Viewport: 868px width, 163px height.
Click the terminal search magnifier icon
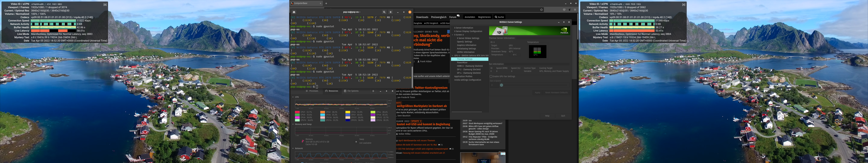(384, 12)
